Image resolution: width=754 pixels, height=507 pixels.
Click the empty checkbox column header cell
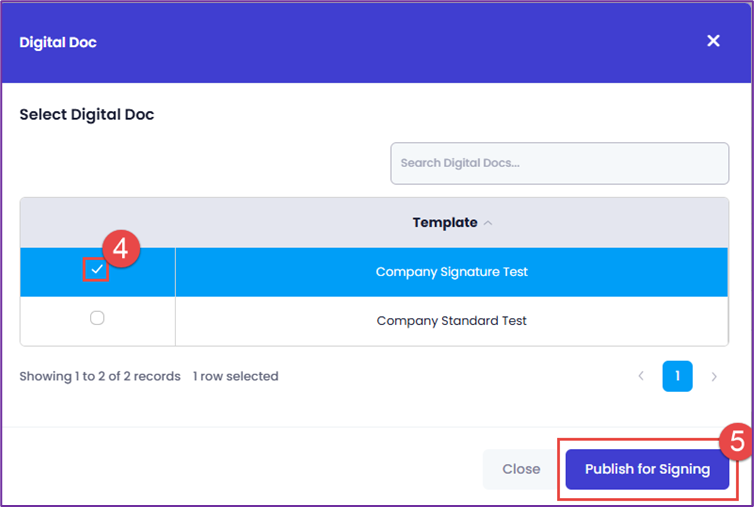[97, 222]
